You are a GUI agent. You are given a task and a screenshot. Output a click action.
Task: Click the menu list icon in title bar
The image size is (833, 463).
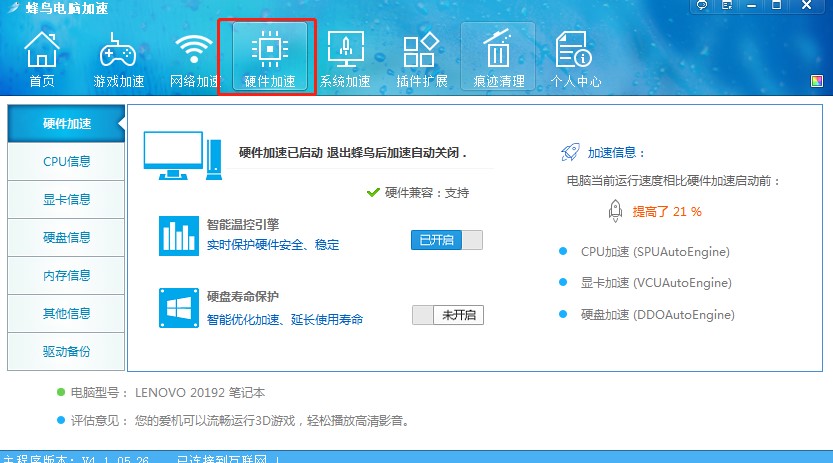click(727, 5)
